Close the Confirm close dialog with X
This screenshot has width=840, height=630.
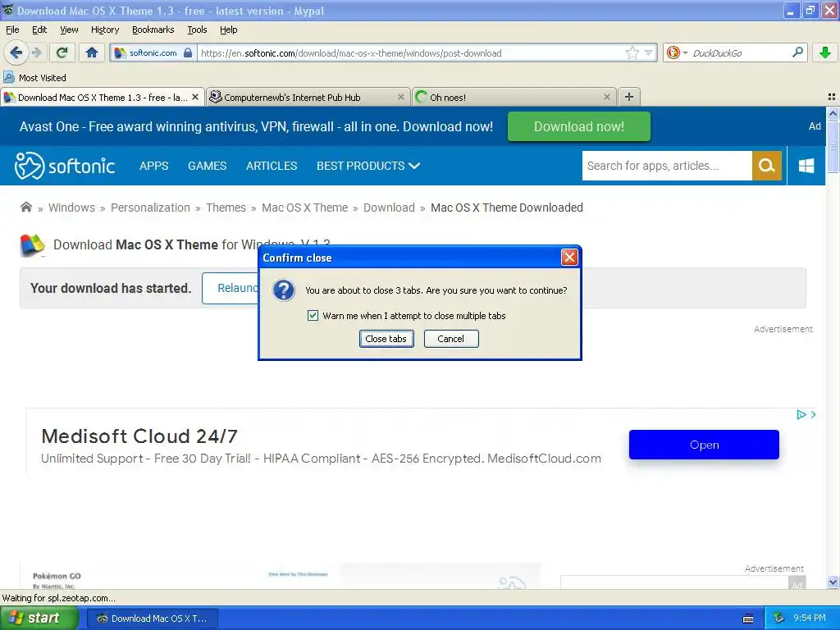click(x=569, y=258)
